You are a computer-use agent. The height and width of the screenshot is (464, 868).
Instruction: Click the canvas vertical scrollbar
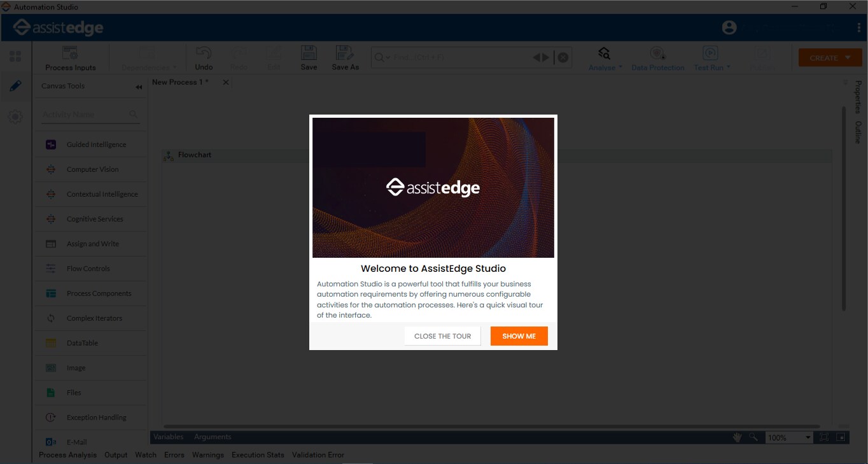pyautogui.click(x=844, y=208)
